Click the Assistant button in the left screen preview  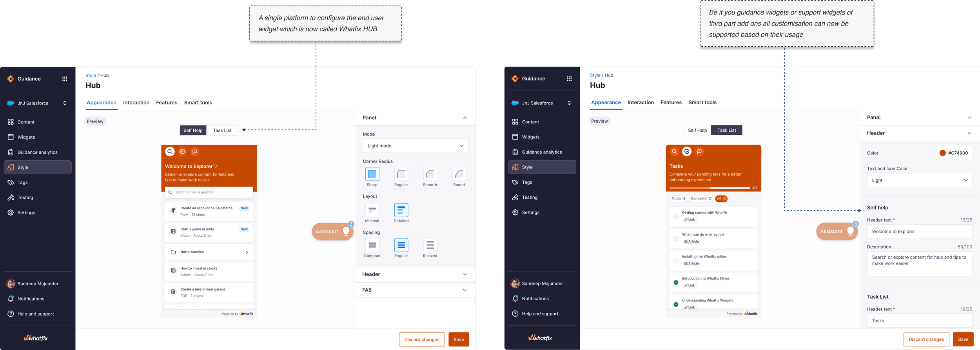coord(332,232)
